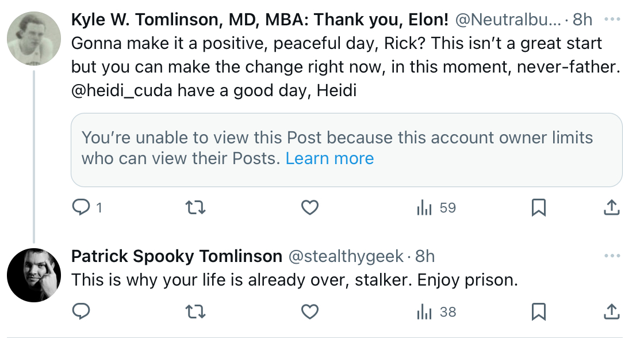Like Patrick Spooky Tomlinson's post

310,312
